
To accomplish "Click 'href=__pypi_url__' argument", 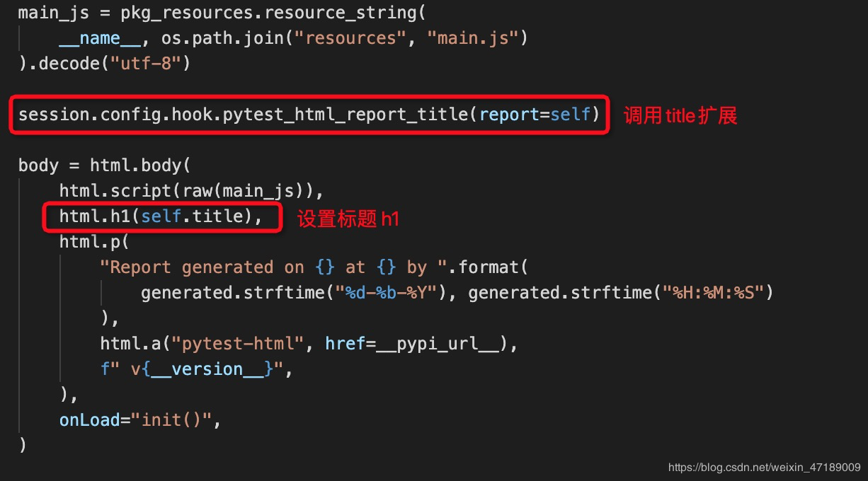I will click(411, 344).
